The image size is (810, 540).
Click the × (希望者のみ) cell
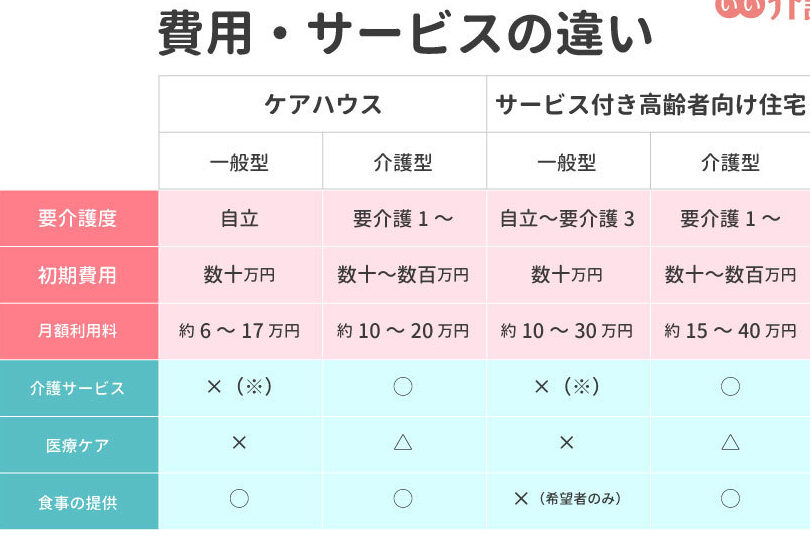(x=568, y=499)
